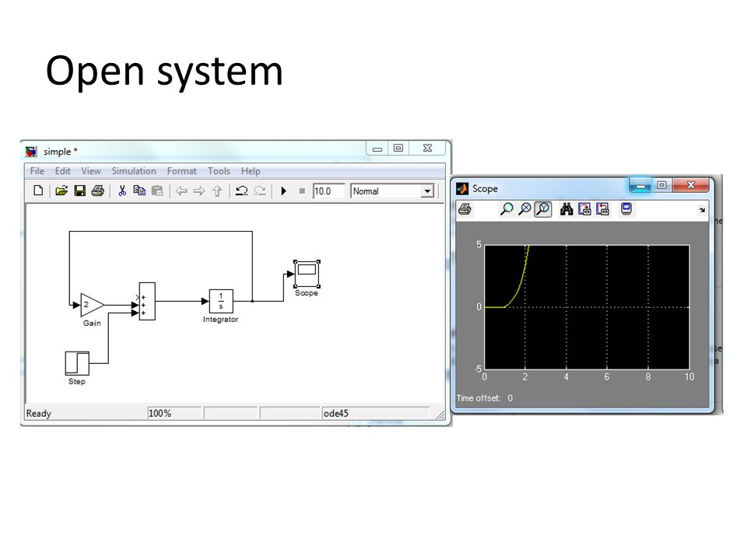747x560 pixels.
Task: Click the MATLAB icon in Scope title bar
Action: pos(462,188)
